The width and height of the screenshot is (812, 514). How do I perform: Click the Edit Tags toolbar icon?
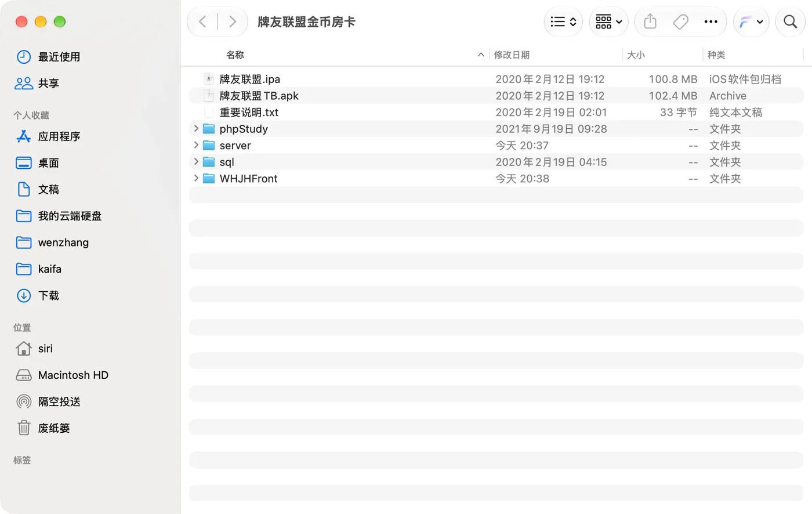click(680, 22)
